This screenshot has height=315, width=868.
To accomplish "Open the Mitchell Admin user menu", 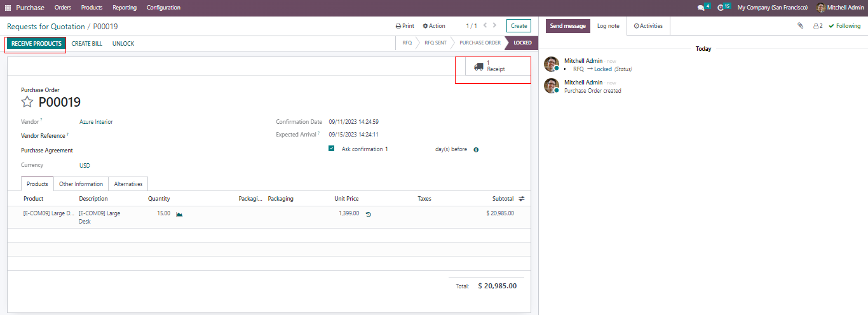I will coord(840,8).
